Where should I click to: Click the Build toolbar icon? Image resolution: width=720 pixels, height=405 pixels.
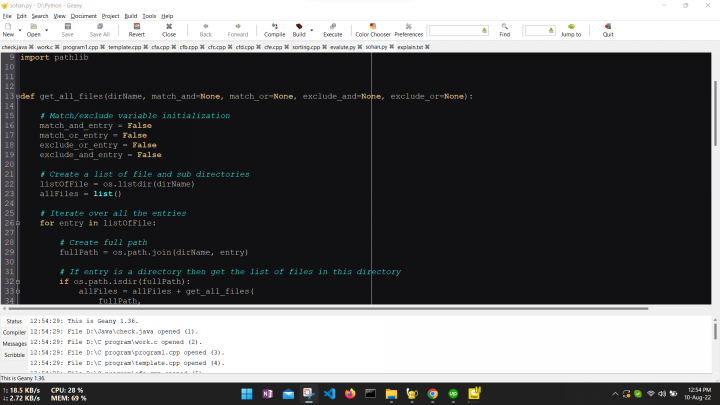[x=299, y=30]
